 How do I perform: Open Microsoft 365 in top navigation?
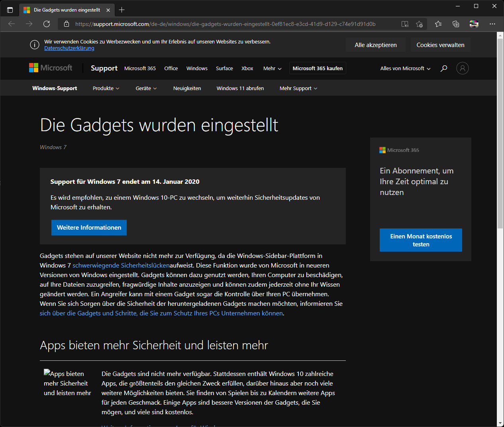click(x=140, y=69)
